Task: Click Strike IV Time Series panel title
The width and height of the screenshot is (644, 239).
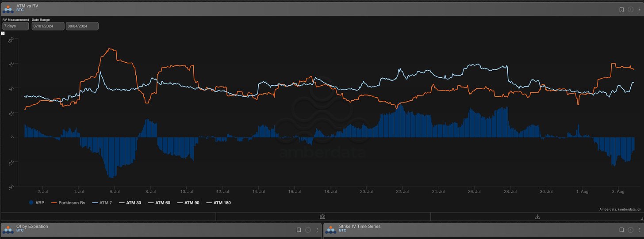Action: [360, 226]
